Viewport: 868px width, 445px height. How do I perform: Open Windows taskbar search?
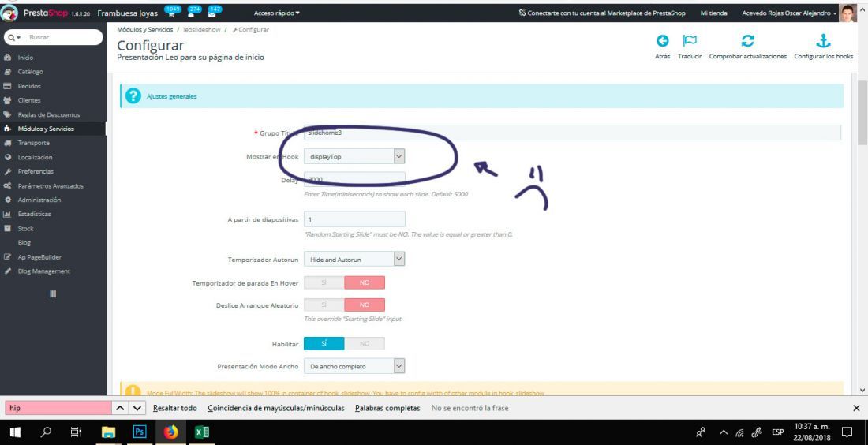[x=46, y=432]
